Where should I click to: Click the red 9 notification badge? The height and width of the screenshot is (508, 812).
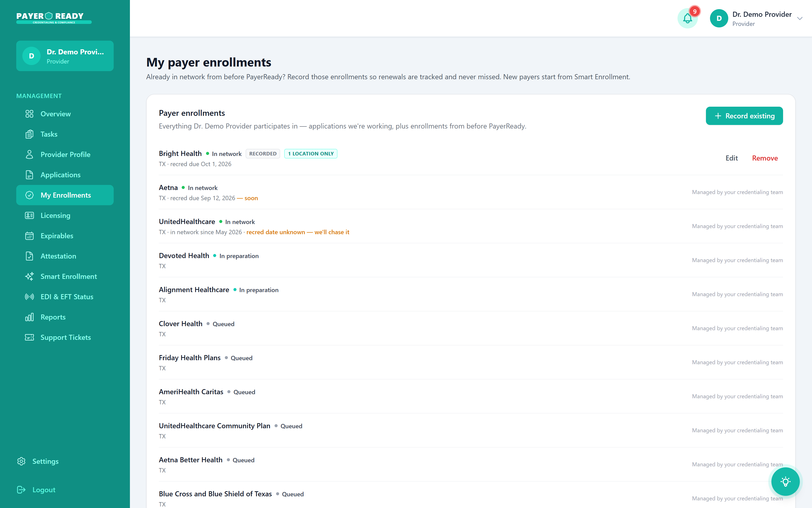(695, 11)
